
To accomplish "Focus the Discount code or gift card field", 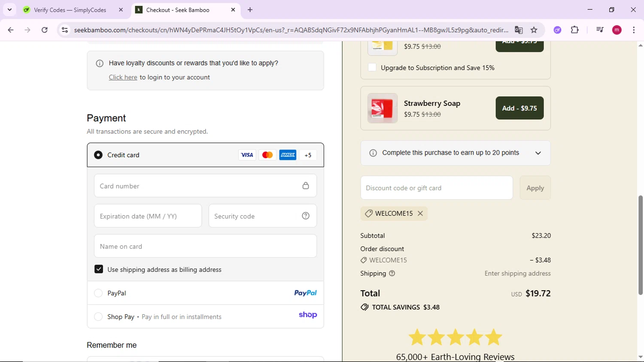I will click(437, 188).
